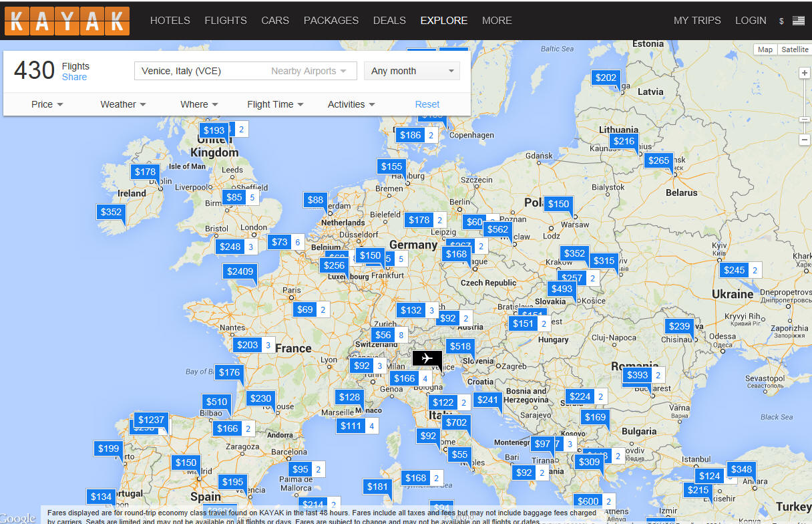The height and width of the screenshot is (524, 812).
Task: Open the Where filter dropdown
Action: (199, 104)
